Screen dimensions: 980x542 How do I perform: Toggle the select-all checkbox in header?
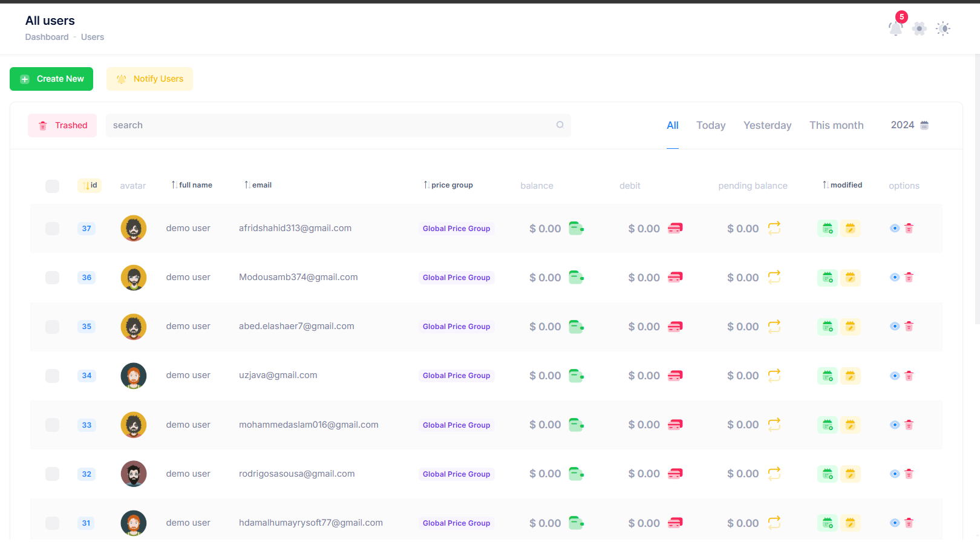[52, 186]
